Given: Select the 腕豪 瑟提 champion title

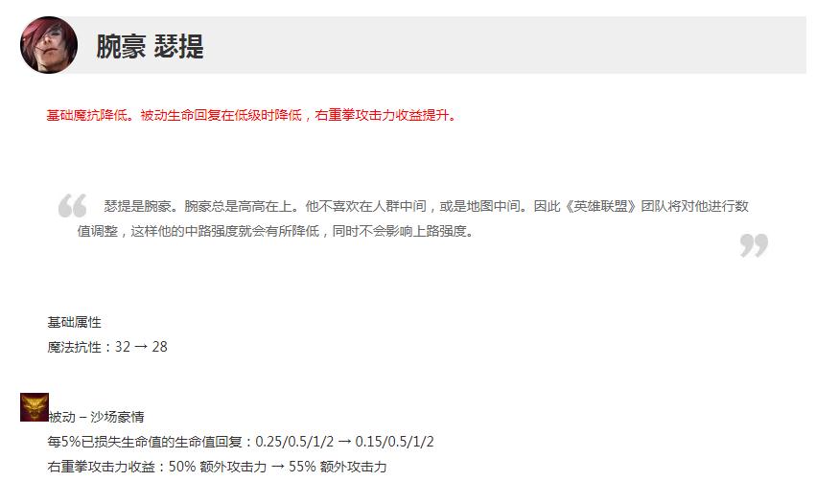Looking at the screenshot, I should 150,46.
